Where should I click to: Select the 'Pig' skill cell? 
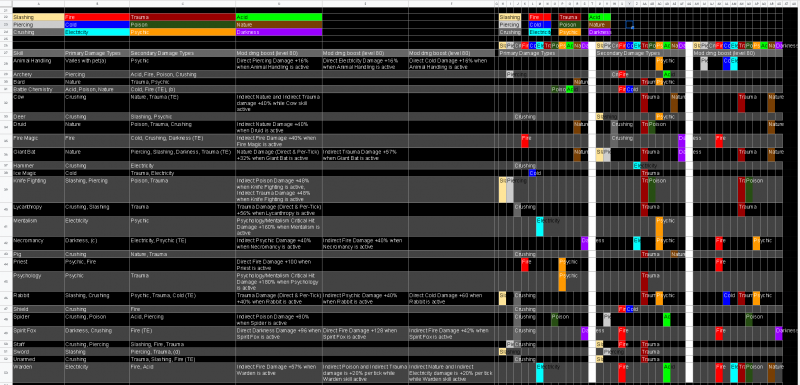tap(38, 254)
